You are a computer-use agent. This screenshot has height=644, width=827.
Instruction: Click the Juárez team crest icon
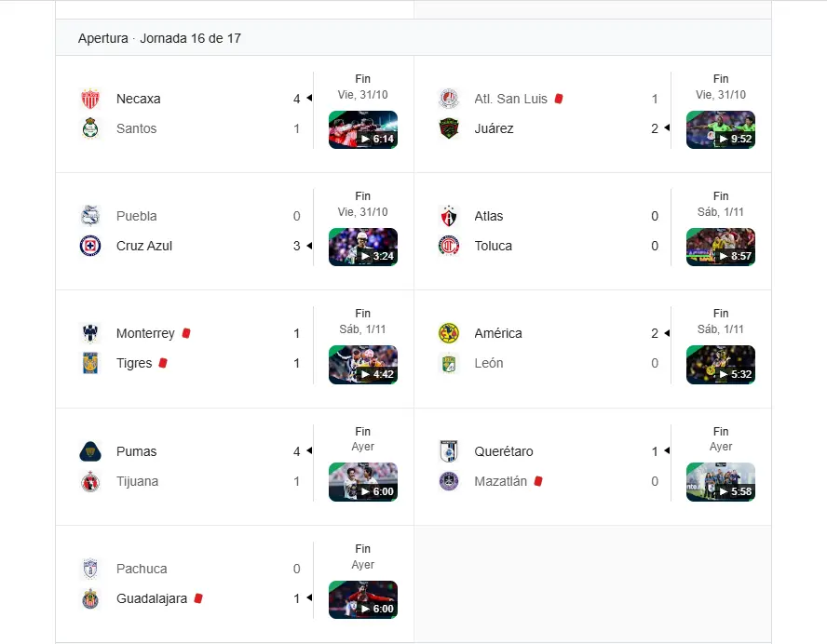click(449, 128)
